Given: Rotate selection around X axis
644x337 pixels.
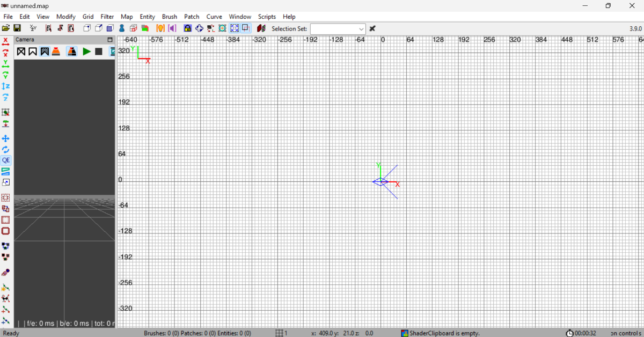Looking at the screenshot, I should (5, 52).
